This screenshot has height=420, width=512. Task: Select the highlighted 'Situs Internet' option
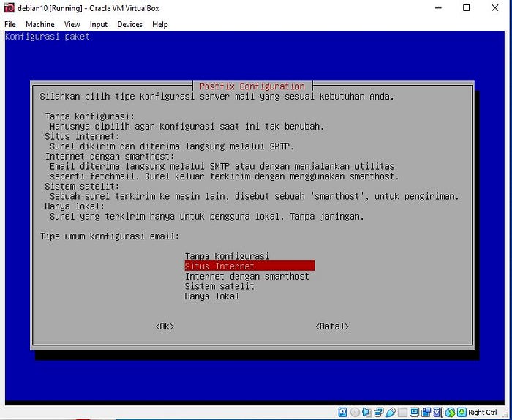coord(249,266)
